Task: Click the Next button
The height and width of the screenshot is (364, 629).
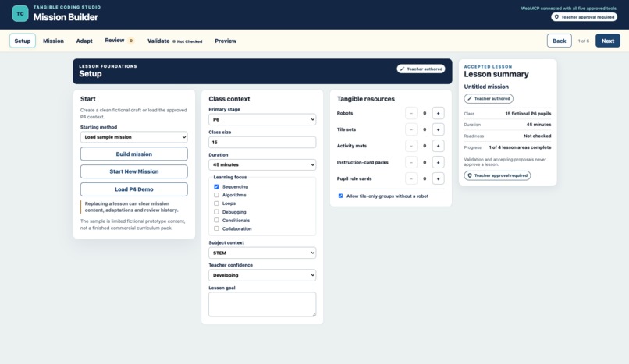Action: [608, 41]
